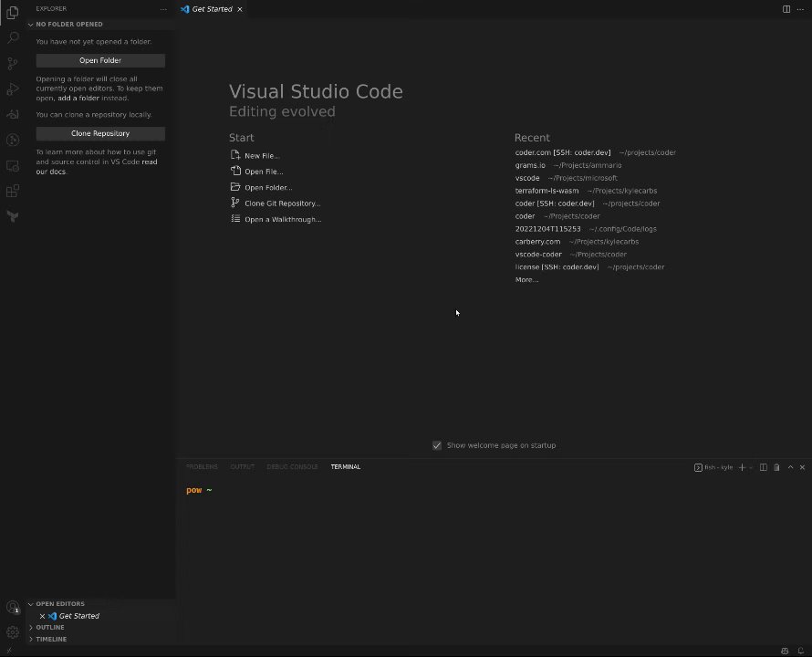Click the New File icon under Start
The width and height of the screenshot is (812, 657).
click(235, 155)
